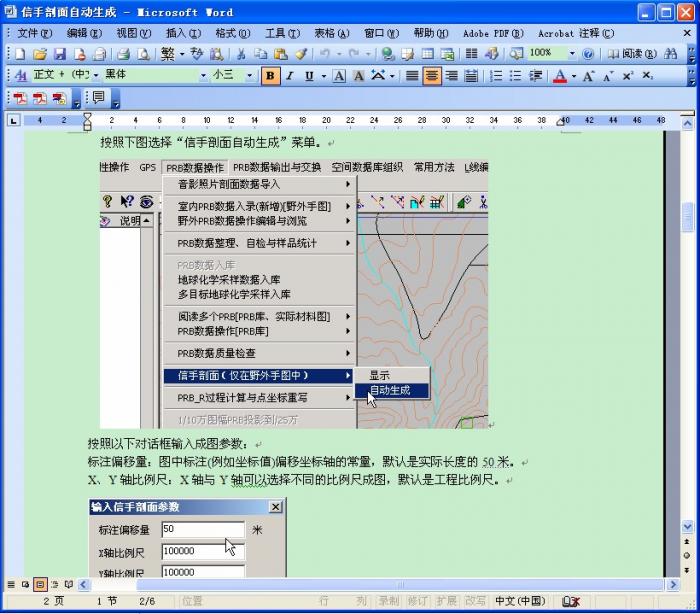Toggle bold formatting in the toolbar

[270, 75]
